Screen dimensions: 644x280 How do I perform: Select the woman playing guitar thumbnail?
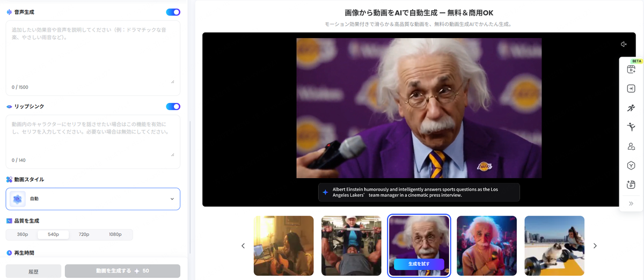(283, 246)
